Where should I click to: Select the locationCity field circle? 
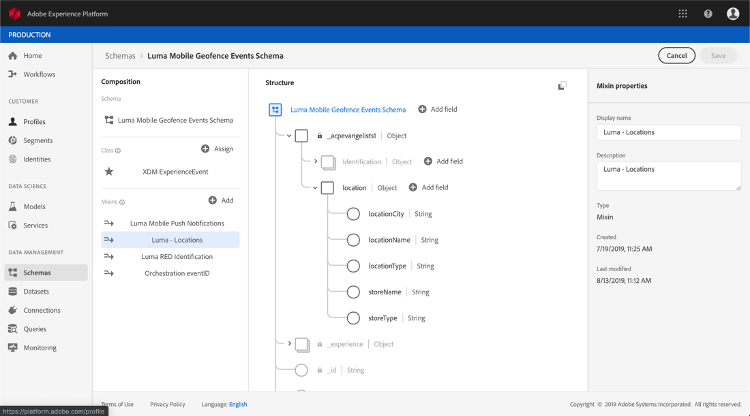coord(353,214)
